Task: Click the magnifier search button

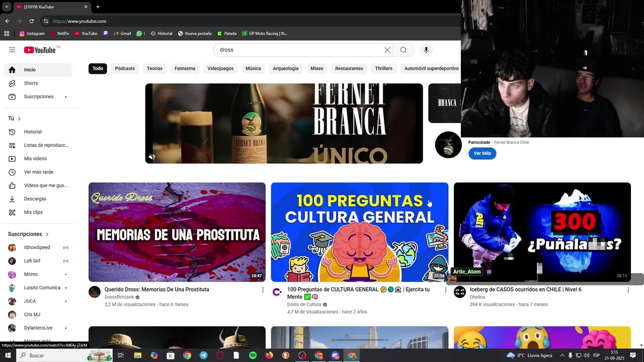Action: click(404, 50)
